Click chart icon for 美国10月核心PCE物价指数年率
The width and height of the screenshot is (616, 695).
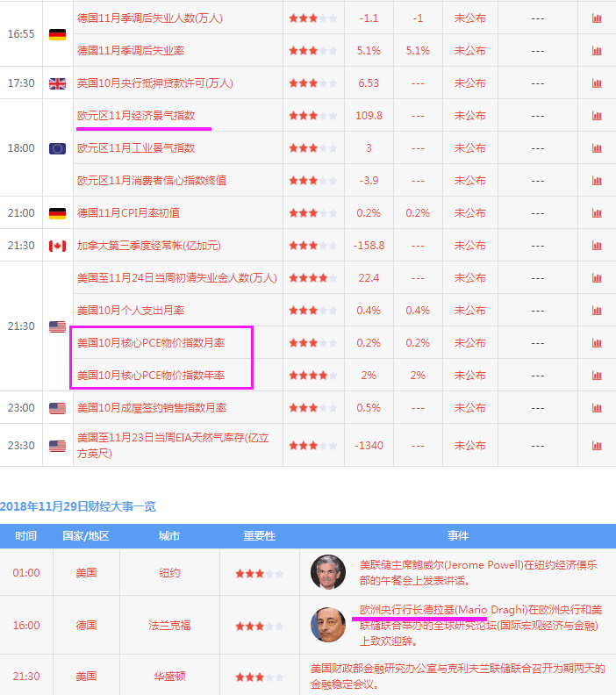pos(597,376)
